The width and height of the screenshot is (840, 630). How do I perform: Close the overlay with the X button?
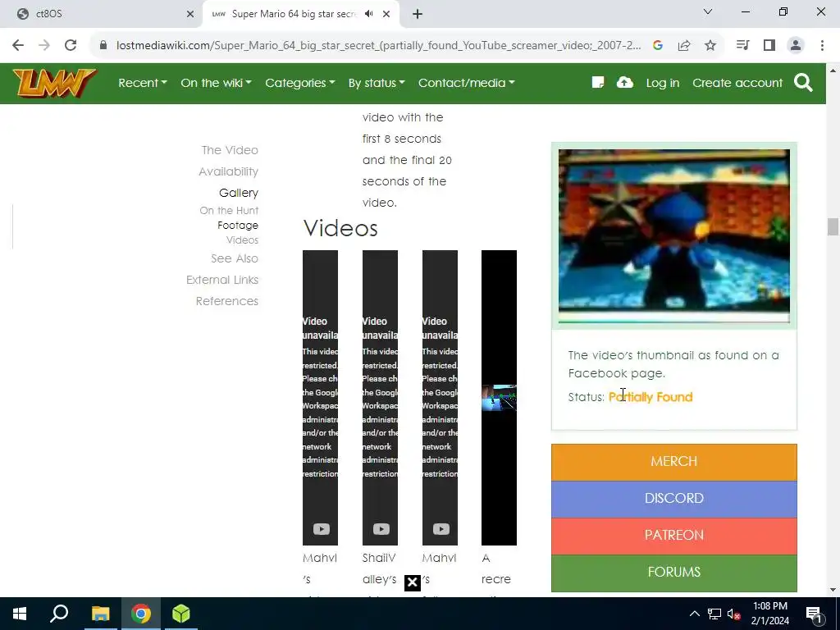click(412, 583)
